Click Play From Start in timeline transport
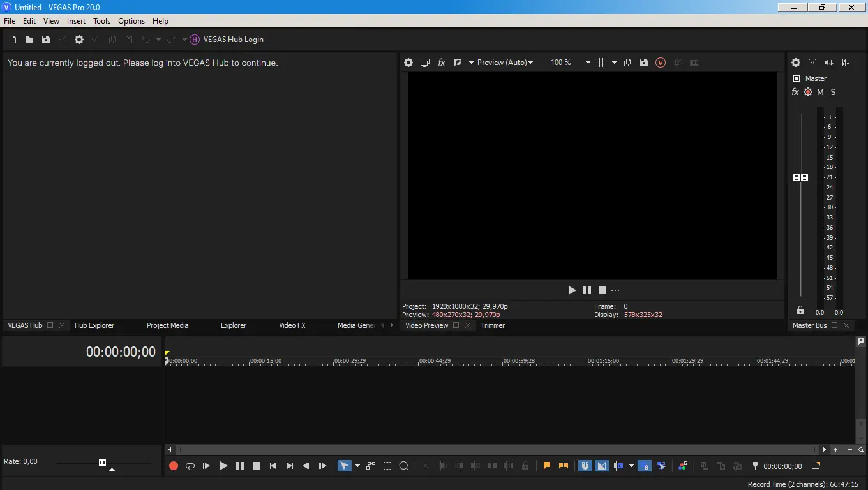 [207, 466]
